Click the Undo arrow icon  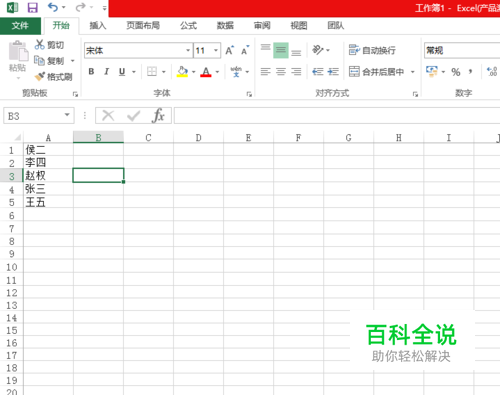53,7
